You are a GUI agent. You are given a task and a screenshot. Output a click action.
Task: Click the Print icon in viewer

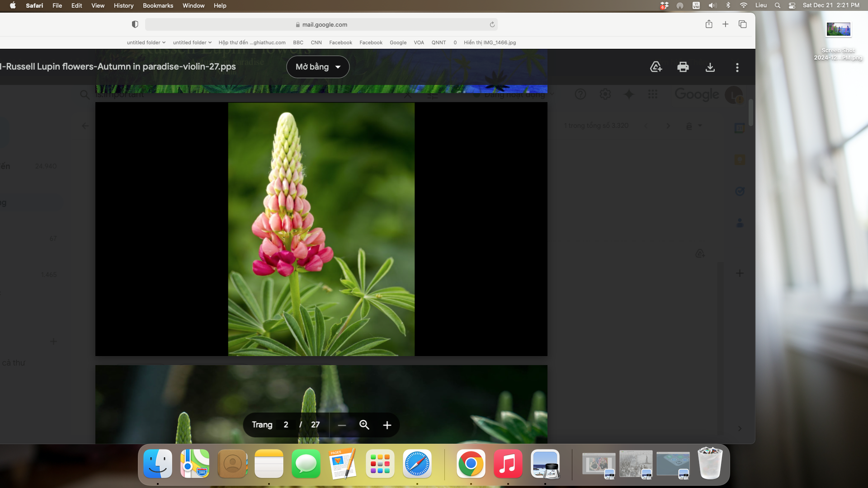tap(683, 67)
